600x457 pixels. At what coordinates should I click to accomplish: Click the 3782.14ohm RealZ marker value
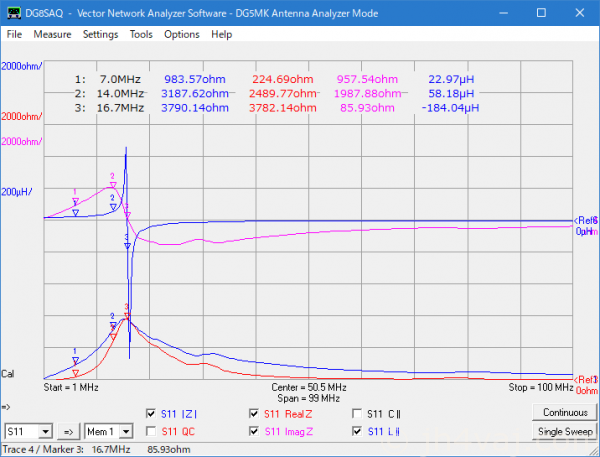(x=283, y=108)
